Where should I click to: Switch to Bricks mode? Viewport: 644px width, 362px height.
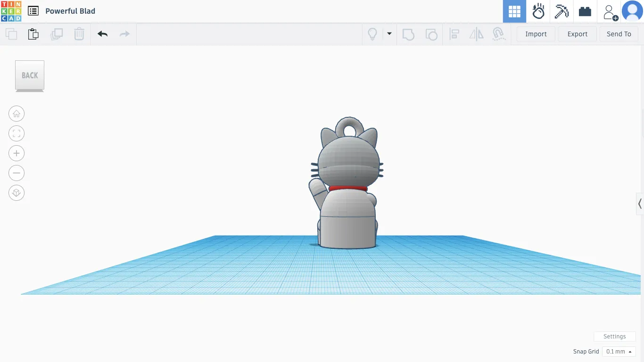point(585,11)
